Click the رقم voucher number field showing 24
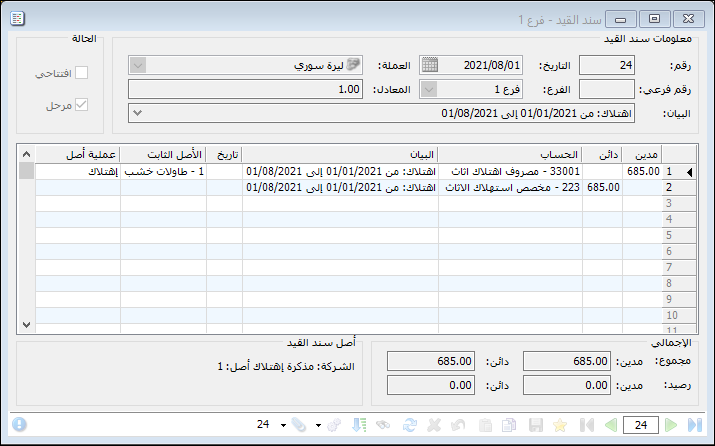 pos(606,65)
